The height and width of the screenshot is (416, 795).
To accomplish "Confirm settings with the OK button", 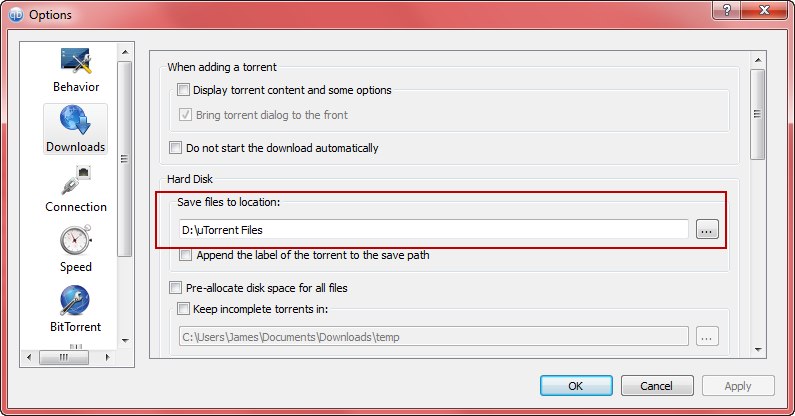I will tap(576, 386).
